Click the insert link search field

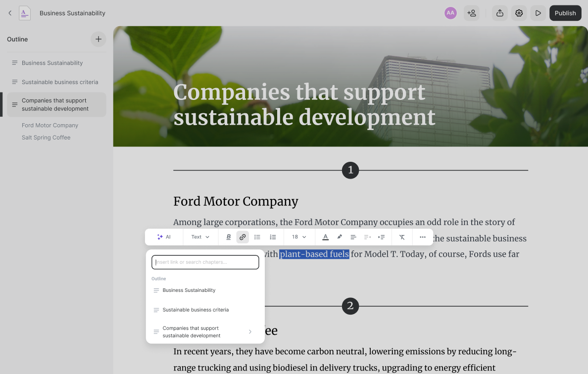click(x=205, y=262)
